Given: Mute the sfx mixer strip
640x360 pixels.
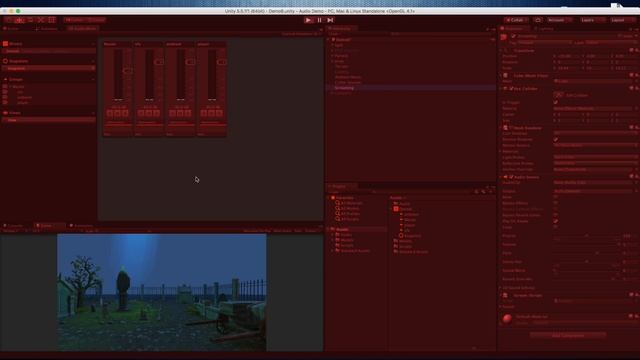Looking at the screenshot, I should click(149, 113).
